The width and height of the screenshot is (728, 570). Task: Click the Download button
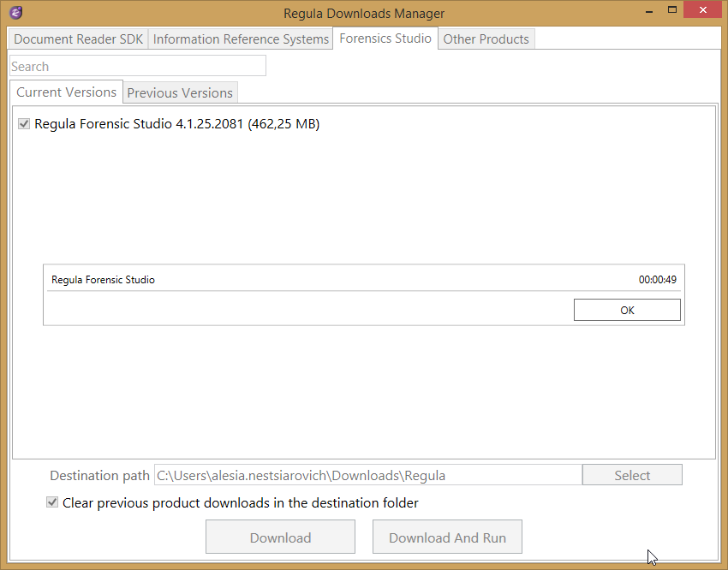(280, 537)
